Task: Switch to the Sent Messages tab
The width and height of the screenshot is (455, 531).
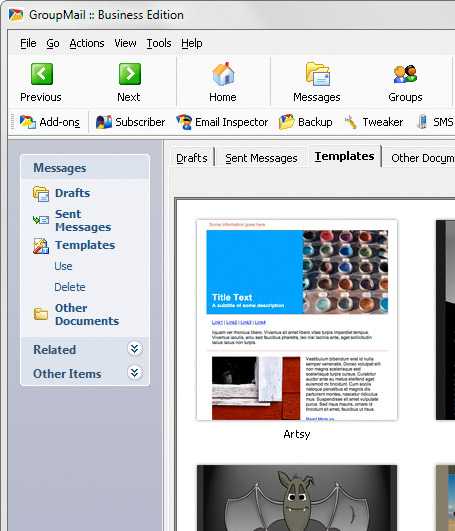Action: tap(261, 158)
